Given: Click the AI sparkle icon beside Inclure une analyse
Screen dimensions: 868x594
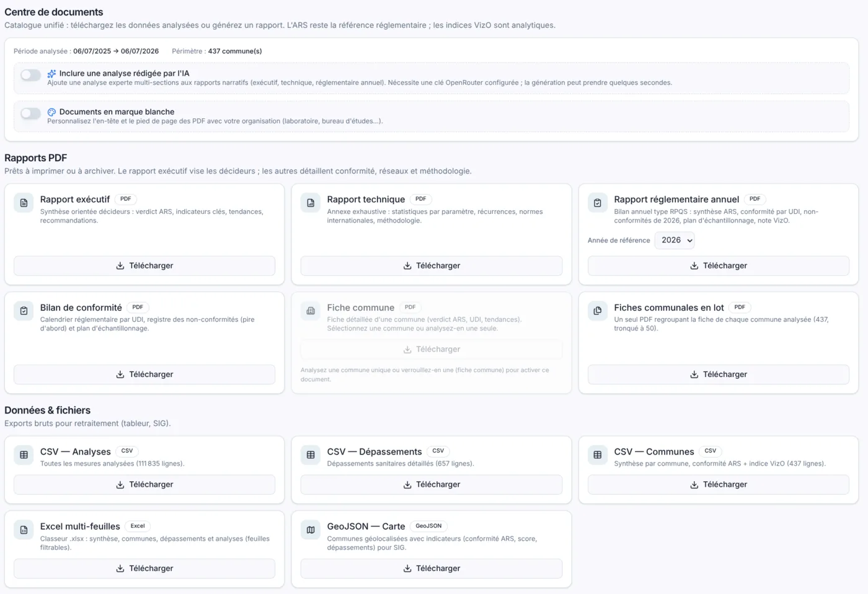Looking at the screenshot, I should (x=51, y=74).
